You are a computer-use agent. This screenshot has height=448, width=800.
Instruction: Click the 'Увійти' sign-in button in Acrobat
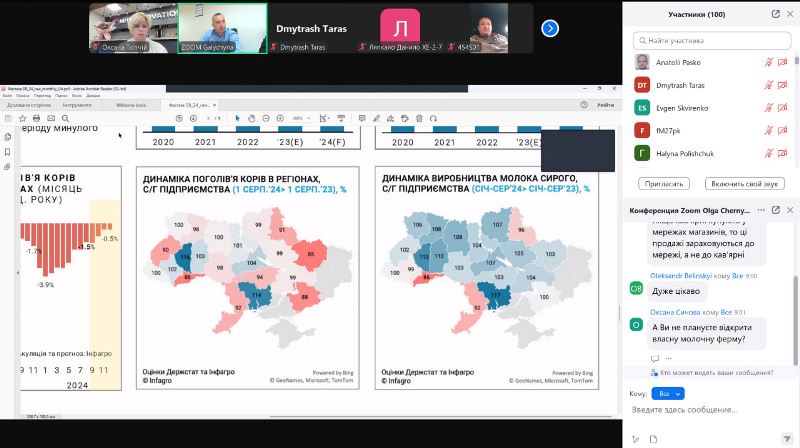(x=606, y=105)
